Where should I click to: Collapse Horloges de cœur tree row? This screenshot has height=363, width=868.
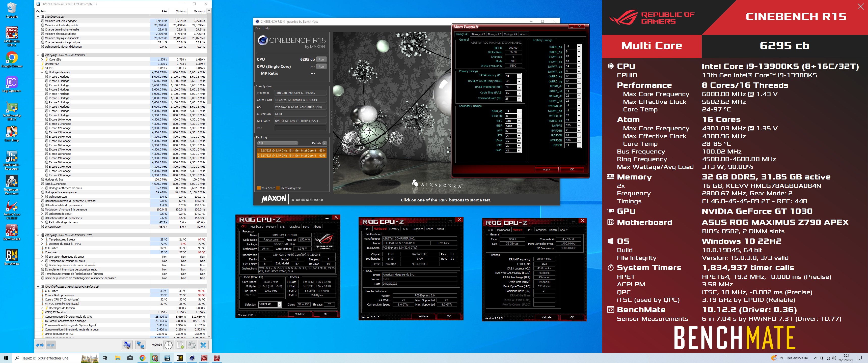point(42,72)
